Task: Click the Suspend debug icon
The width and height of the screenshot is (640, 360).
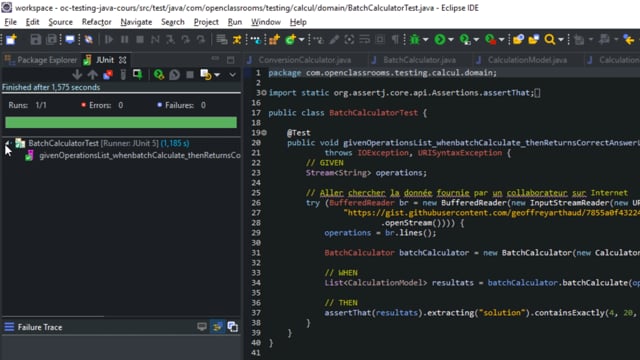Action: pyautogui.click(x=124, y=40)
